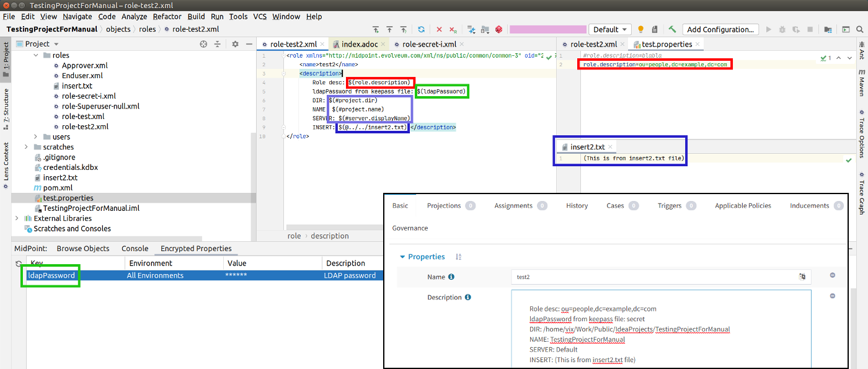Click the refresh icon in Encrypted Properties panel

pos(18,262)
